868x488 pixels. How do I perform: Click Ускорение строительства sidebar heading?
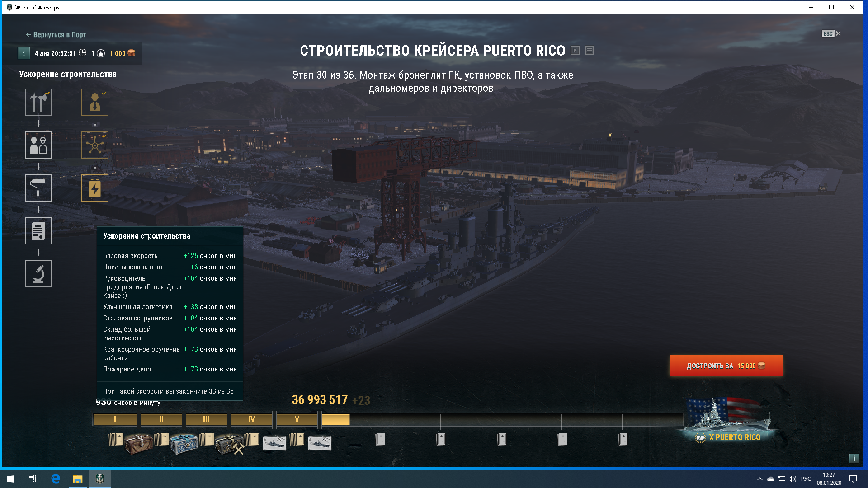(x=68, y=75)
